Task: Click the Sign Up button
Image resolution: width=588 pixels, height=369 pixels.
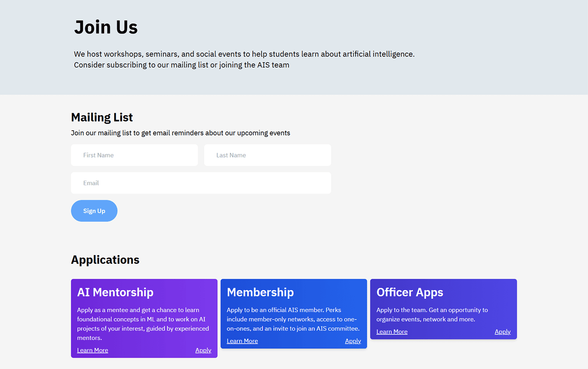Action: point(94,211)
